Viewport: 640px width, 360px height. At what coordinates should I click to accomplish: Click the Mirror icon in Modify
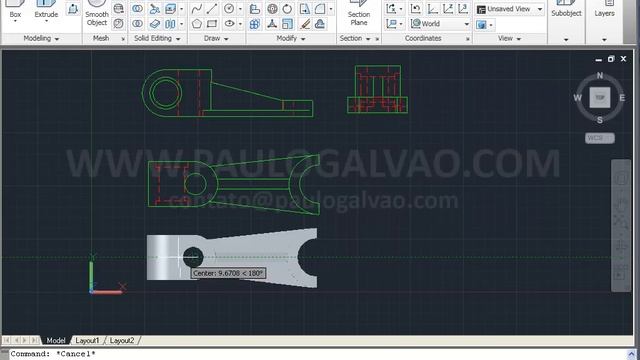pos(304,9)
